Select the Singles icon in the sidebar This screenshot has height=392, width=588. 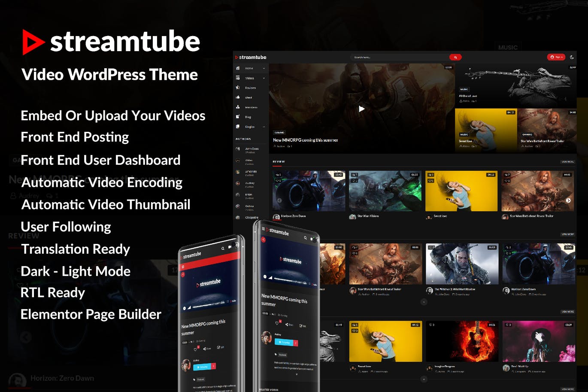pos(237,127)
